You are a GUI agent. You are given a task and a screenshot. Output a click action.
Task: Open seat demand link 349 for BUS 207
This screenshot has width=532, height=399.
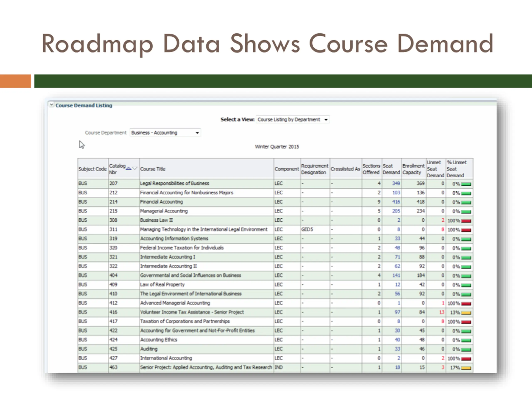coord(396,183)
